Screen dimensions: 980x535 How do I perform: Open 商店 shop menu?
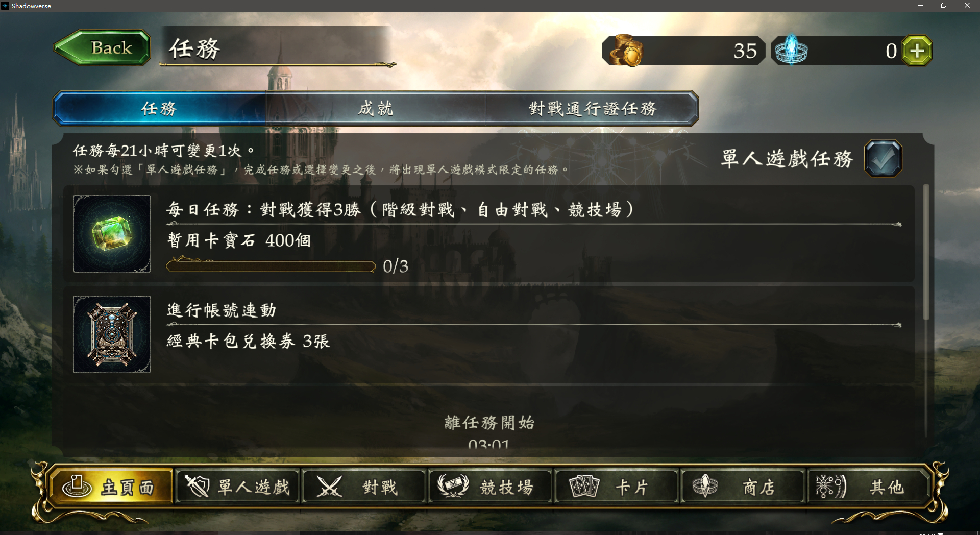[743, 487]
